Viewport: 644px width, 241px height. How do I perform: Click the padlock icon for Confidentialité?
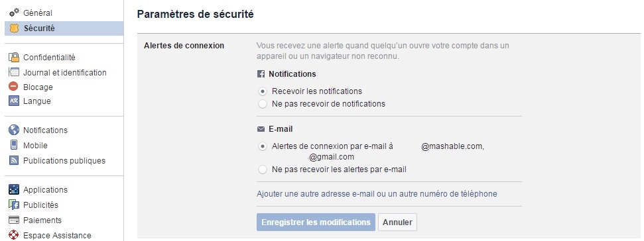point(14,58)
